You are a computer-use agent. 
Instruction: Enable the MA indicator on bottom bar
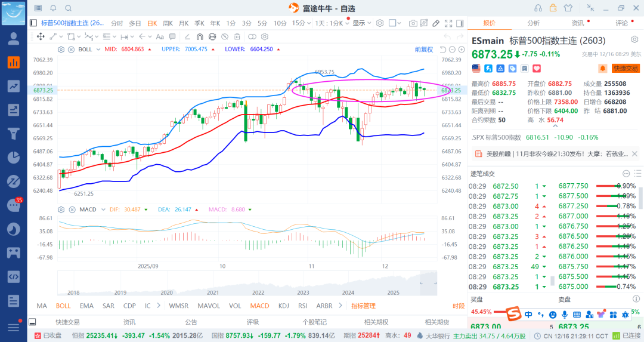click(42, 306)
